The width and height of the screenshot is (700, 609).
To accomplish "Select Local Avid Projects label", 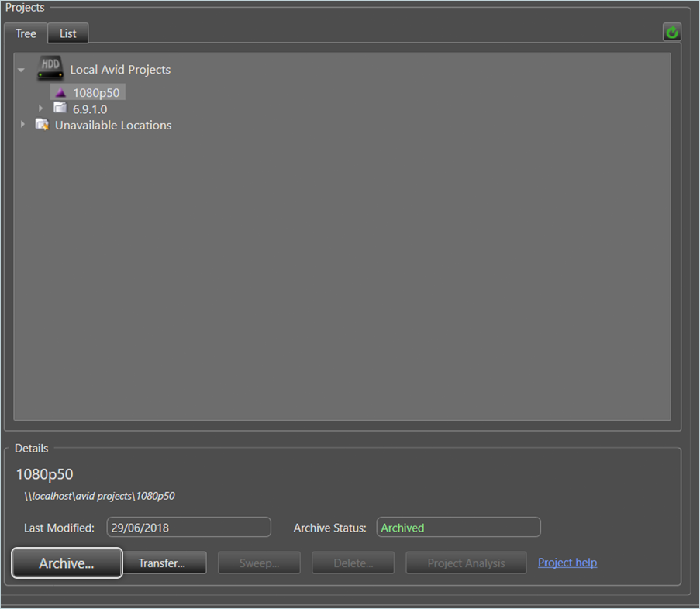I will coord(120,70).
